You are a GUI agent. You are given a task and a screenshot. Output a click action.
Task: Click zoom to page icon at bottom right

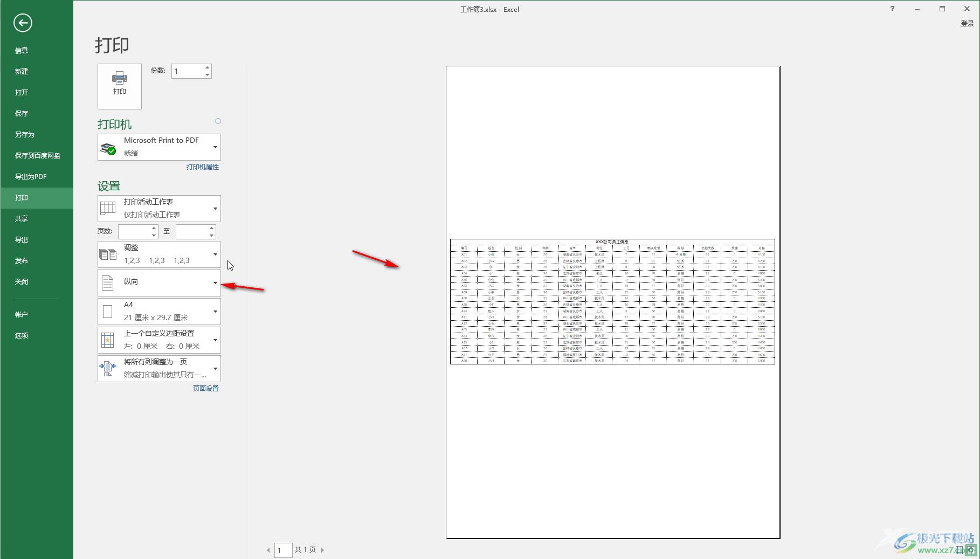[972, 550]
